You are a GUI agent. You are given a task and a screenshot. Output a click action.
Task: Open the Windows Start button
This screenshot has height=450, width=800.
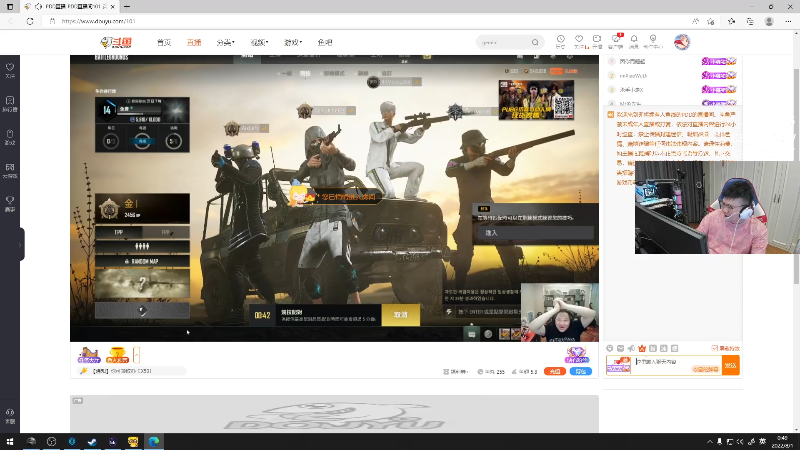click(x=10, y=441)
